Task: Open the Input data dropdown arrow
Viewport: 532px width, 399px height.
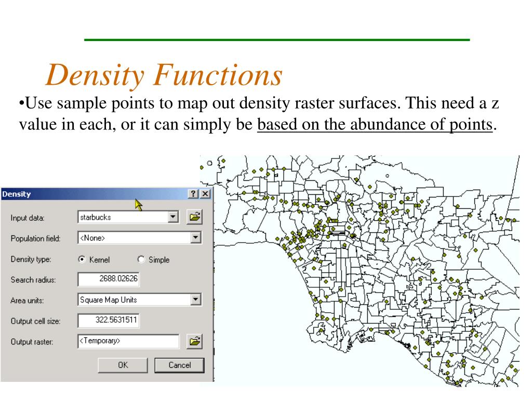Action: tap(173, 217)
